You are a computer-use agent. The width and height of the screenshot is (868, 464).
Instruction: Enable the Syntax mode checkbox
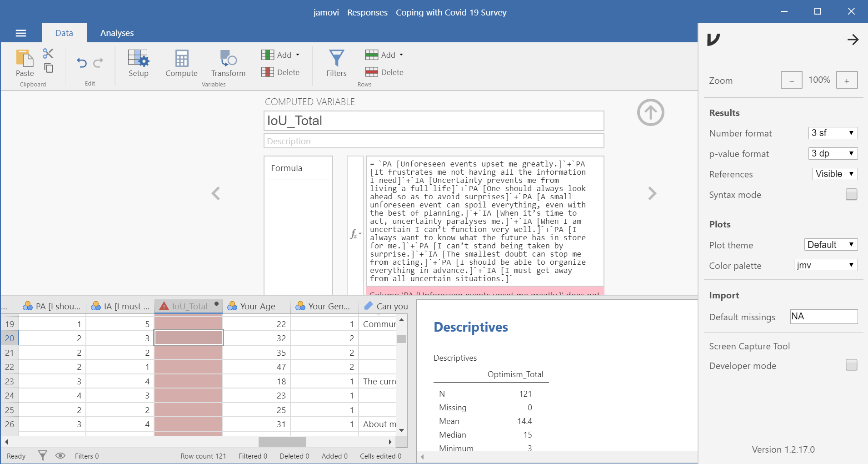click(x=851, y=194)
